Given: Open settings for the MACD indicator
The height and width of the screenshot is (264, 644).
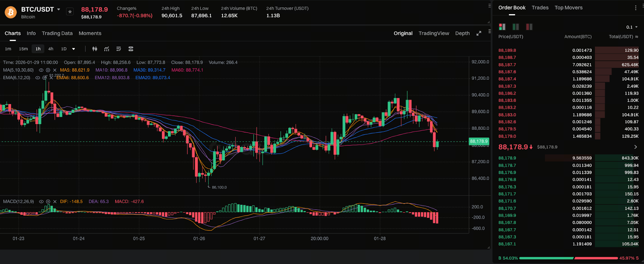Looking at the screenshot, I should coord(48,202).
